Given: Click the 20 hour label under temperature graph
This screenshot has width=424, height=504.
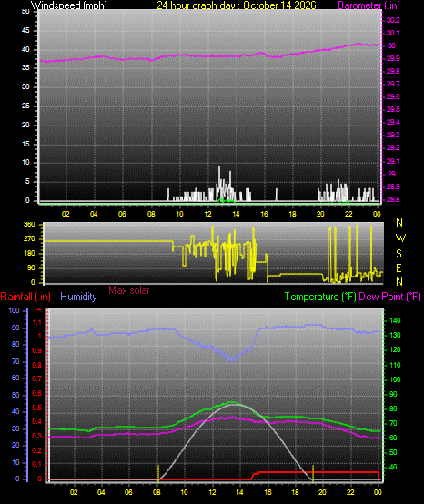Looking at the screenshot, I should click(322, 492).
